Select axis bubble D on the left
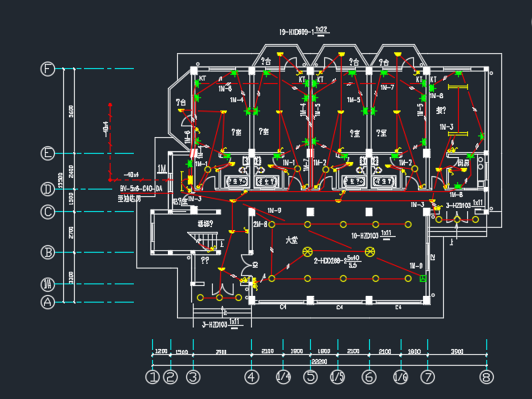Image resolution: width=532 pixels, height=399 pixels. tap(48, 189)
